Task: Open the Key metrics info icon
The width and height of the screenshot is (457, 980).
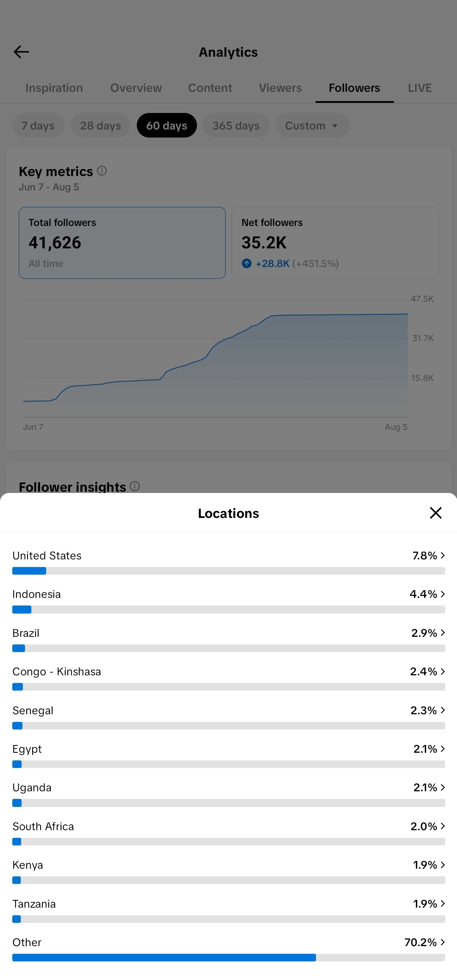Action: click(102, 171)
